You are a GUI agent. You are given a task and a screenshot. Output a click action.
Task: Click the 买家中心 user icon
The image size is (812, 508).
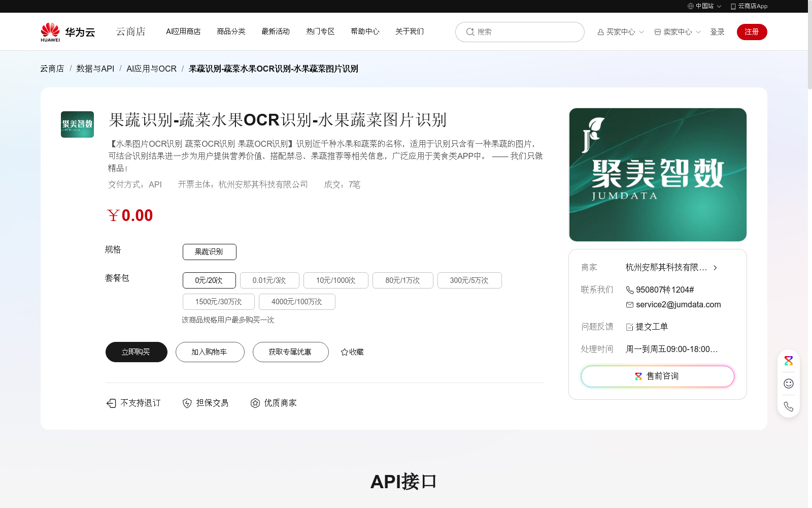601,32
